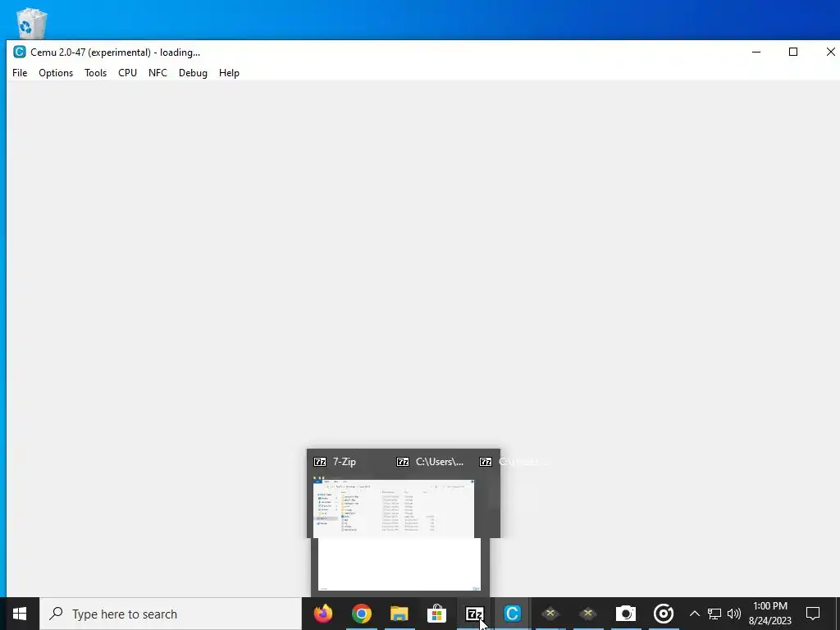840x630 pixels.
Task: Close the Cemu window
Action: pyautogui.click(x=830, y=52)
